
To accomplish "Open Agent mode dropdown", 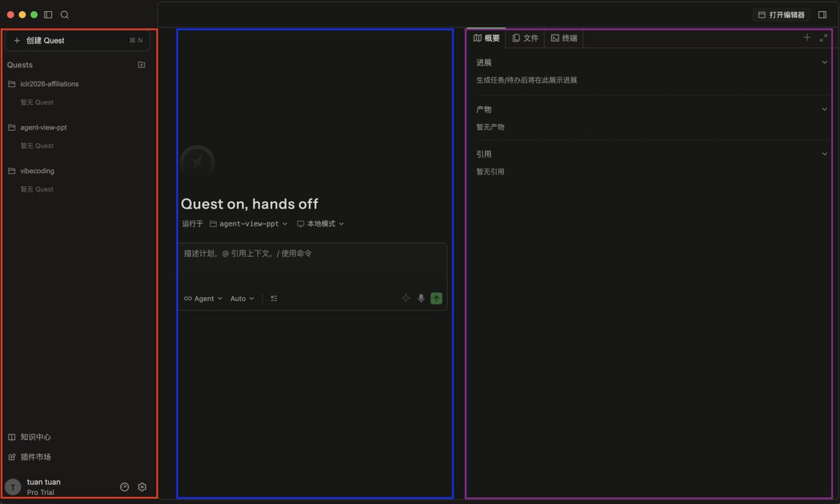I will tap(203, 298).
